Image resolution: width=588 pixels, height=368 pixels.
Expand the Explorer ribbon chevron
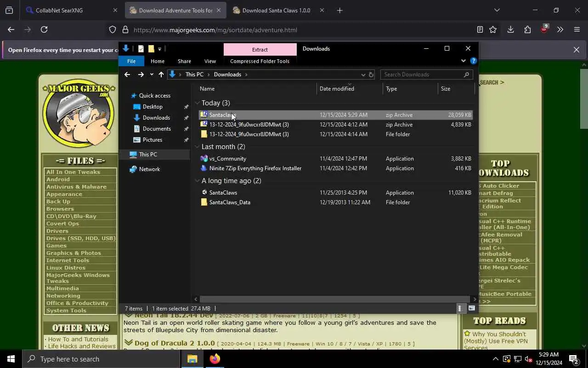tap(463, 61)
